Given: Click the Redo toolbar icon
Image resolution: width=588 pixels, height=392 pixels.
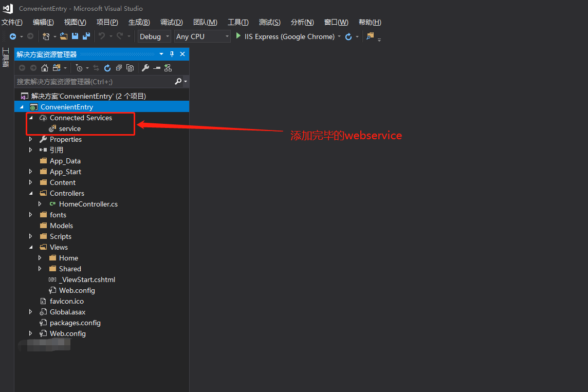Looking at the screenshot, I should [120, 36].
